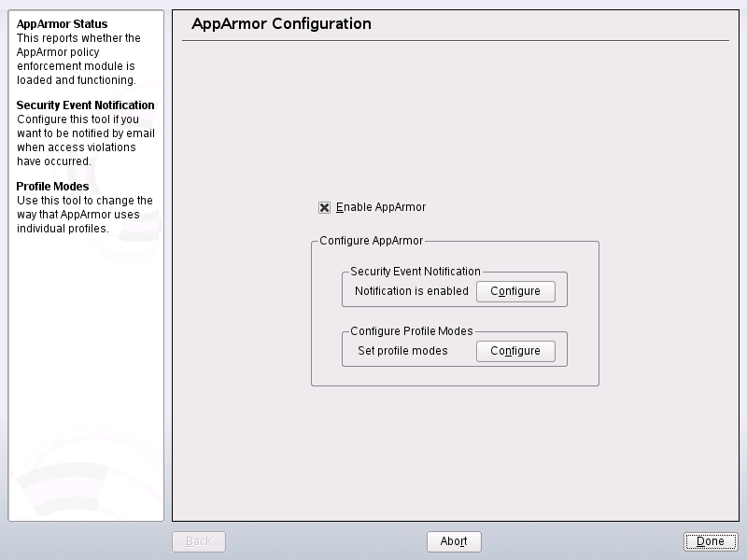
Task: Uncheck Enable AppArmor to disable enforcement
Action: point(326,207)
